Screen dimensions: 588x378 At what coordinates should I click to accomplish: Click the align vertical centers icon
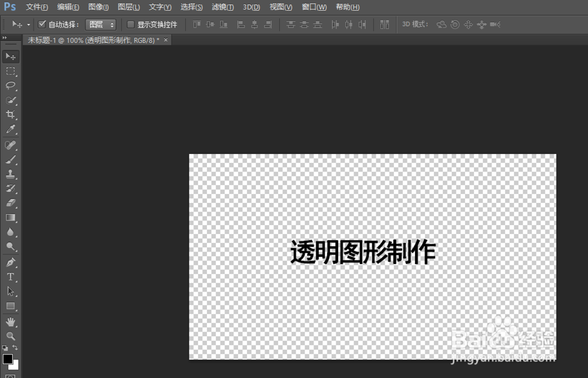[210, 24]
